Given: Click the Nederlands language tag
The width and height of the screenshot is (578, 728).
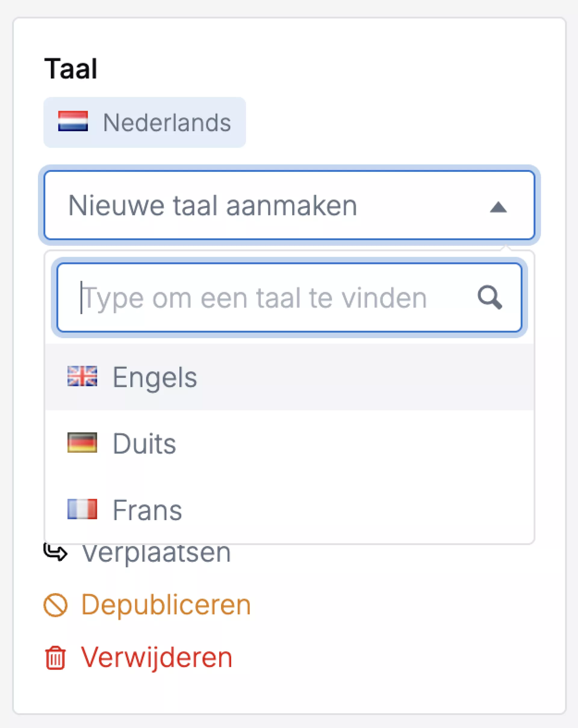Looking at the screenshot, I should click(144, 122).
